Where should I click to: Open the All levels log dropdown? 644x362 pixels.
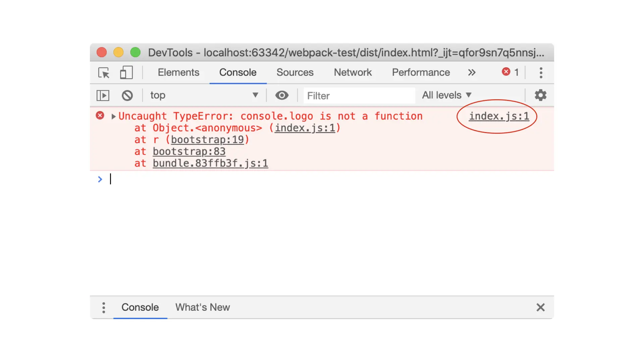(446, 96)
